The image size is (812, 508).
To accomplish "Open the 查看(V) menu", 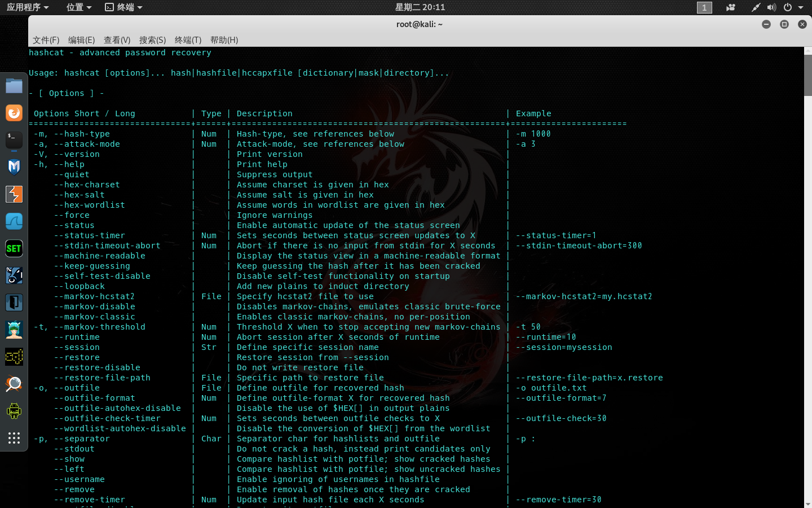I will pos(117,40).
